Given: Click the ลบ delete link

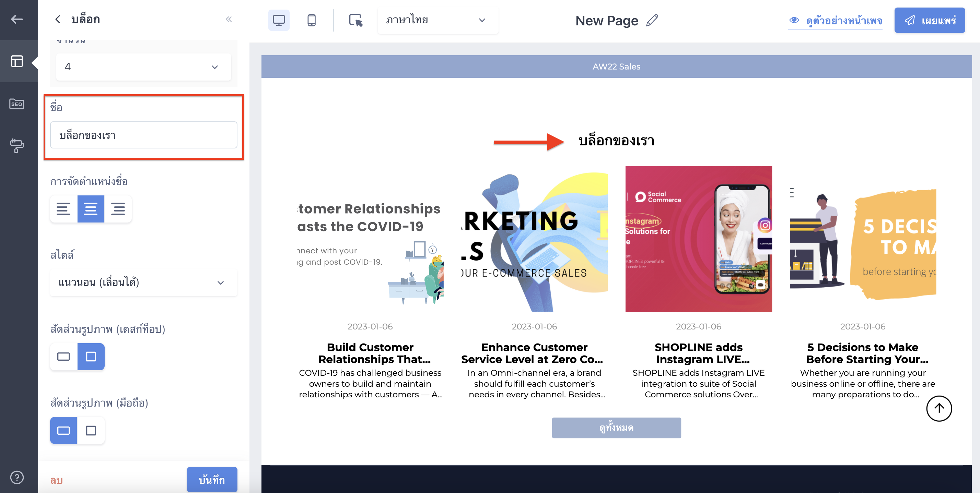Looking at the screenshot, I should tap(56, 480).
